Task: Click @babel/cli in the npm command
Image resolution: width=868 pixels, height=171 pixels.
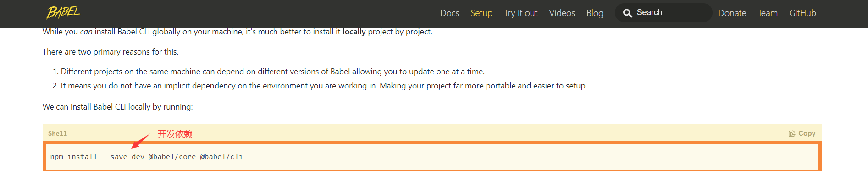Action: click(221, 157)
